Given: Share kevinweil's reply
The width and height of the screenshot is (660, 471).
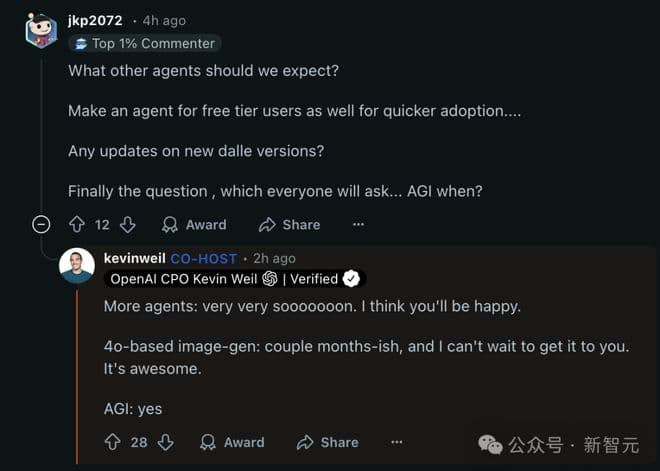Looking at the screenshot, I should coord(327,442).
